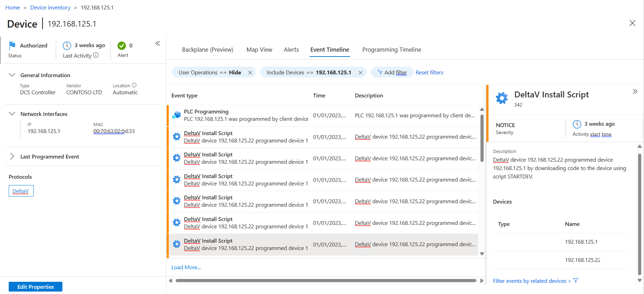The height and width of the screenshot is (294, 644).
Task: Collapse the Network Interfaces section
Action: point(12,114)
